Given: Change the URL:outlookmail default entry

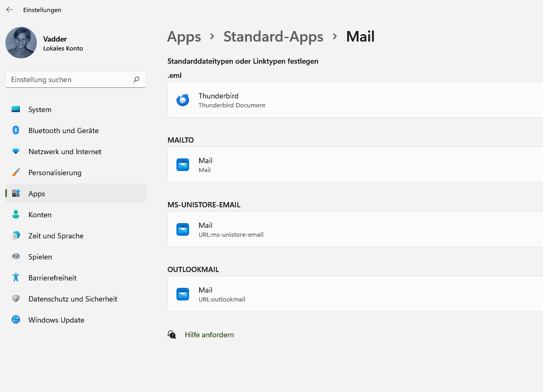Looking at the screenshot, I should tap(355, 294).
